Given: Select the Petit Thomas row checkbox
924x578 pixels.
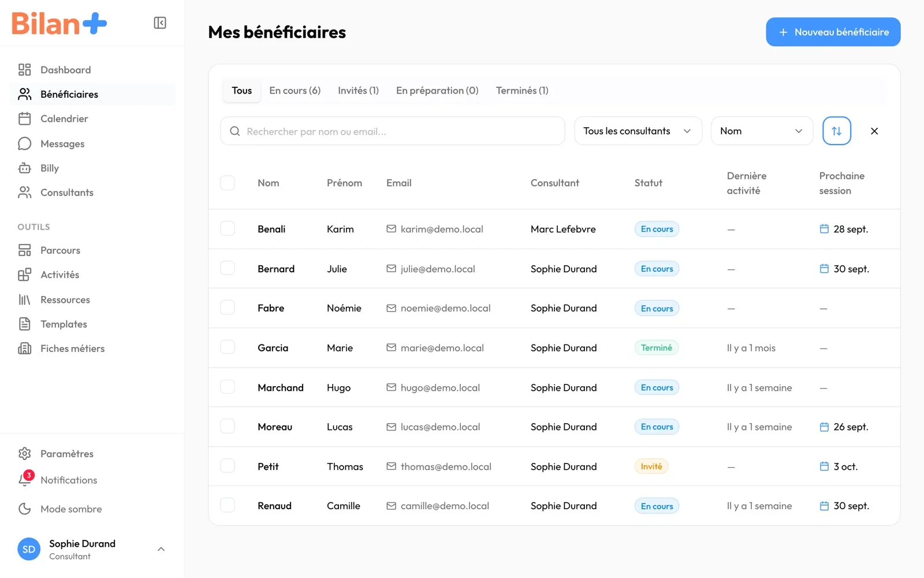Looking at the screenshot, I should tap(228, 466).
